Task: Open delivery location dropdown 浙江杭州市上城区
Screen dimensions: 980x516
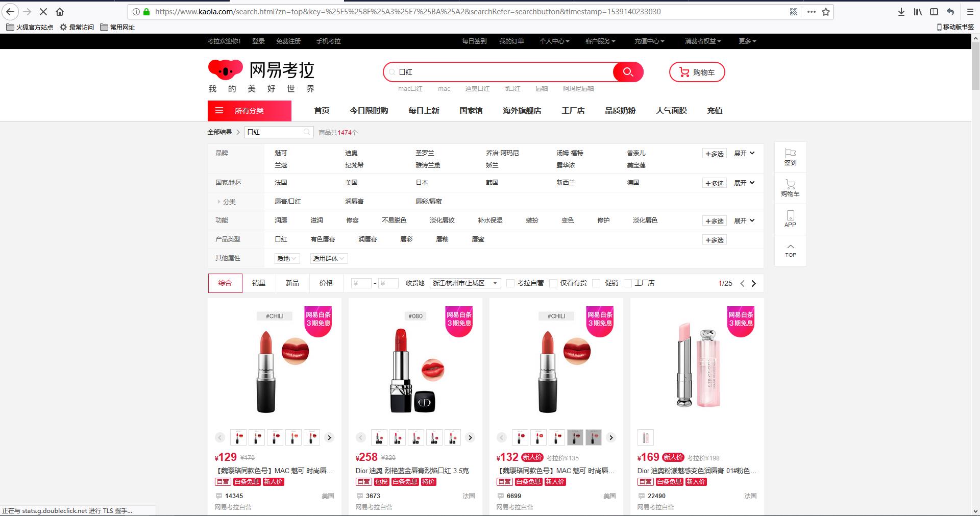Action: 465,283
